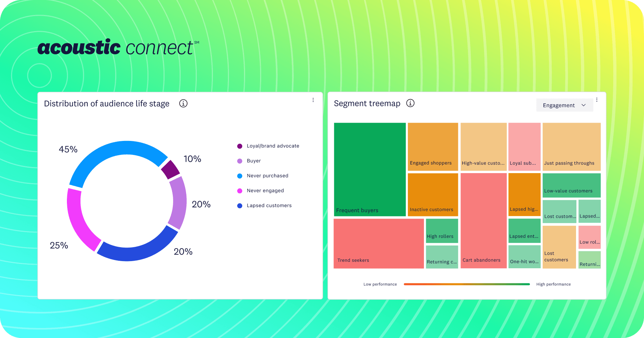The width and height of the screenshot is (644, 338).
Task: Click the Inactive customers tile
Action: pos(433,194)
